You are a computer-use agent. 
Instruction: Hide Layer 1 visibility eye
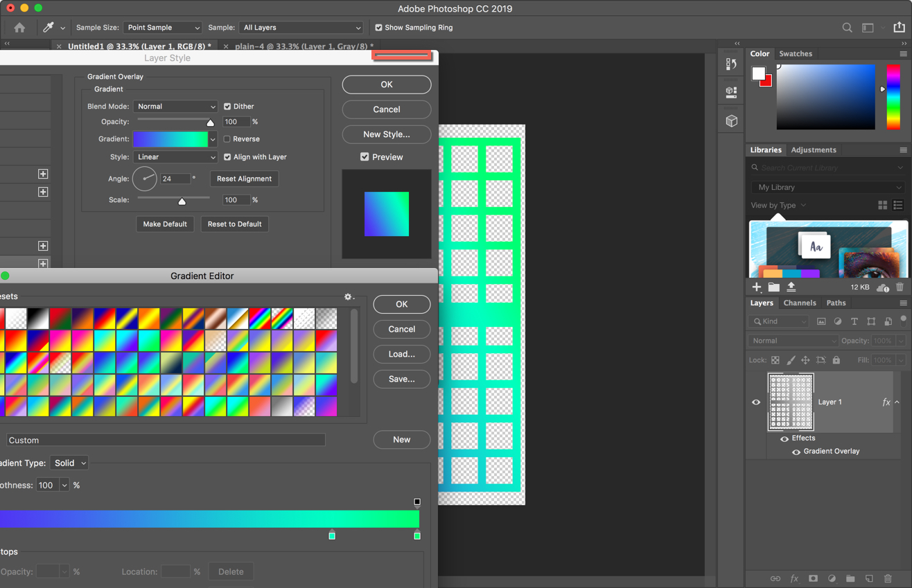click(x=756, y=402)
